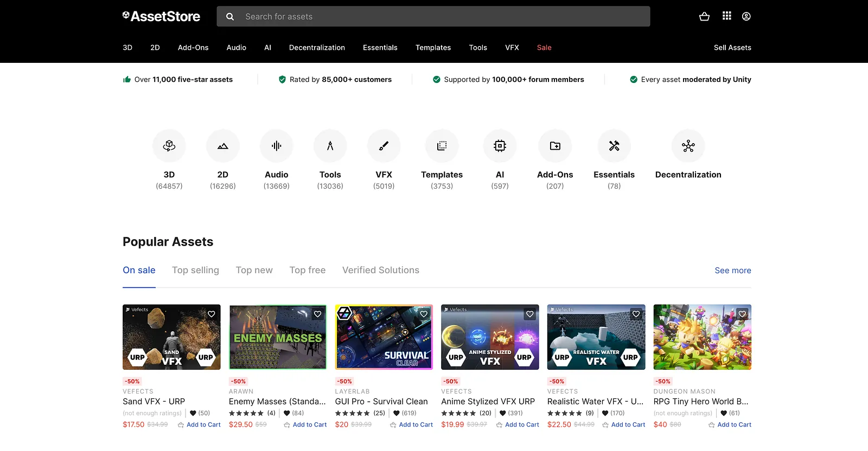The image size is (868, 451).
Task: Switch to the Verified Solutions tab
Action: 381,270
